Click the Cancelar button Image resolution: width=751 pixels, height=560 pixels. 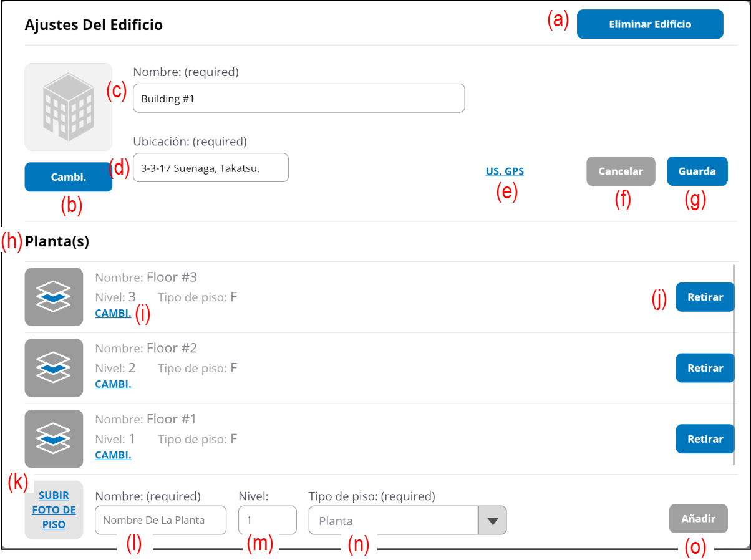621,171
